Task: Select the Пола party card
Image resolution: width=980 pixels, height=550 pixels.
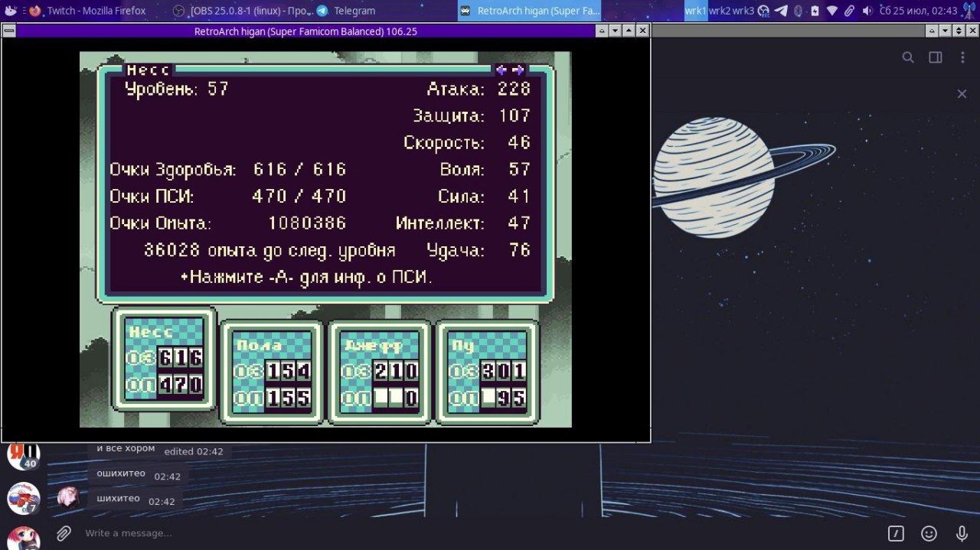Action: point(272,371)
